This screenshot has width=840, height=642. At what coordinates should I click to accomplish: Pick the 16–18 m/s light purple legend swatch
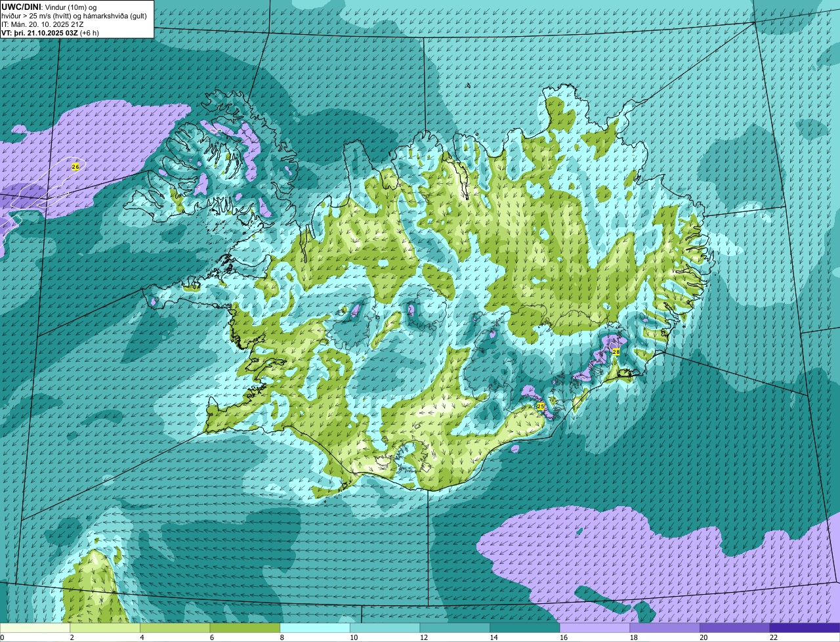click(x=595, y=628)
